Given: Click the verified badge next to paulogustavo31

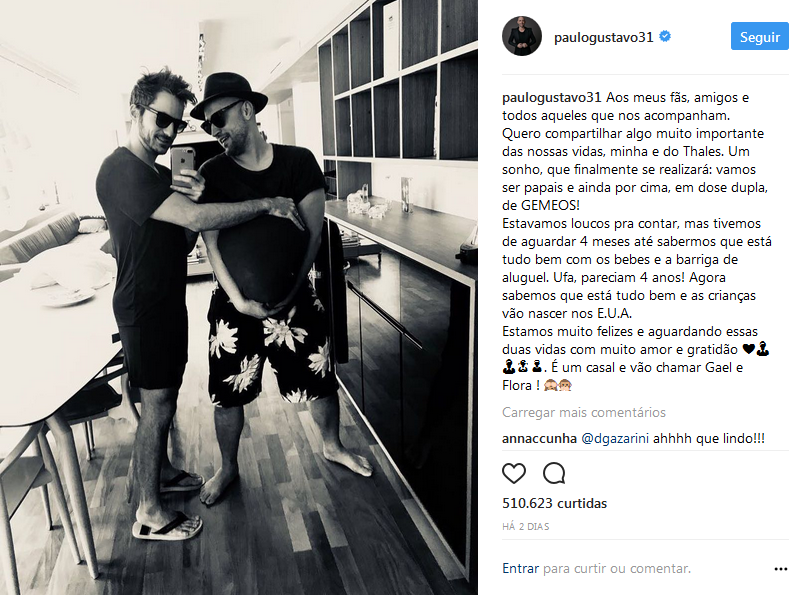Looking at the screenshot, I should pos(665,36).
